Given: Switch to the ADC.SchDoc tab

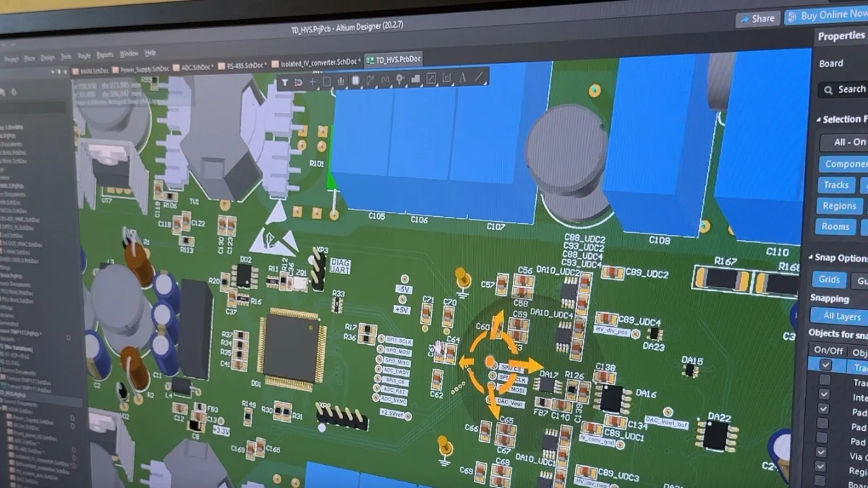Looking at the screenshot, I should point(192,67).
